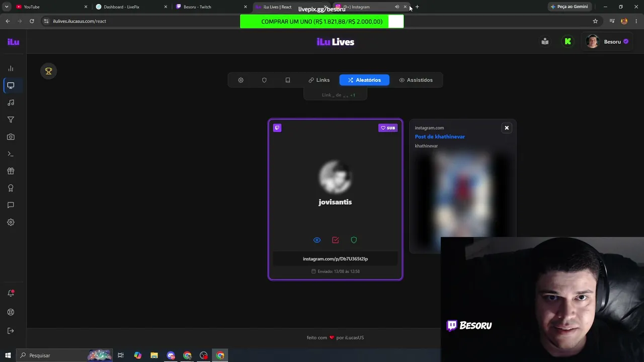Switch to the Assistidos tab
The height and width of the screenshot is (362, 644).
[416, 80]
